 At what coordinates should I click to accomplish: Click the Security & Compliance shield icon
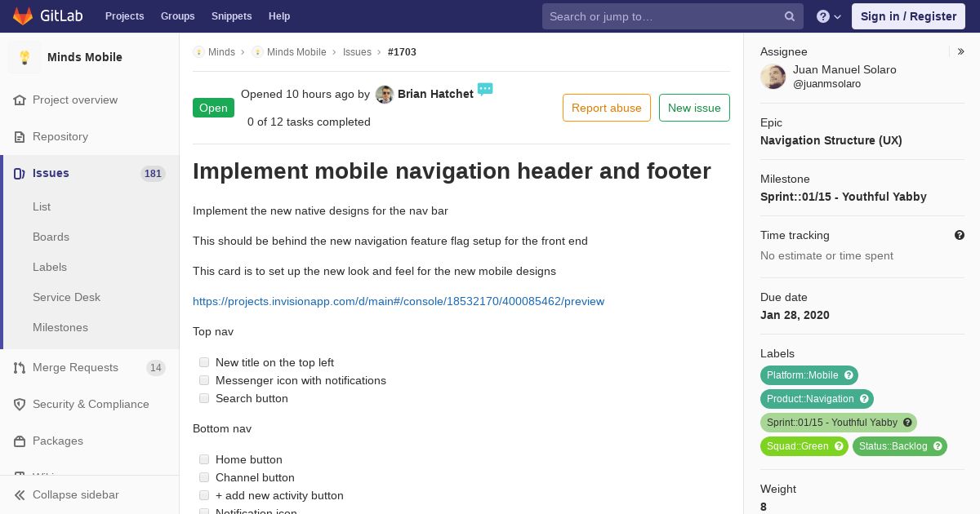(20, 405)
